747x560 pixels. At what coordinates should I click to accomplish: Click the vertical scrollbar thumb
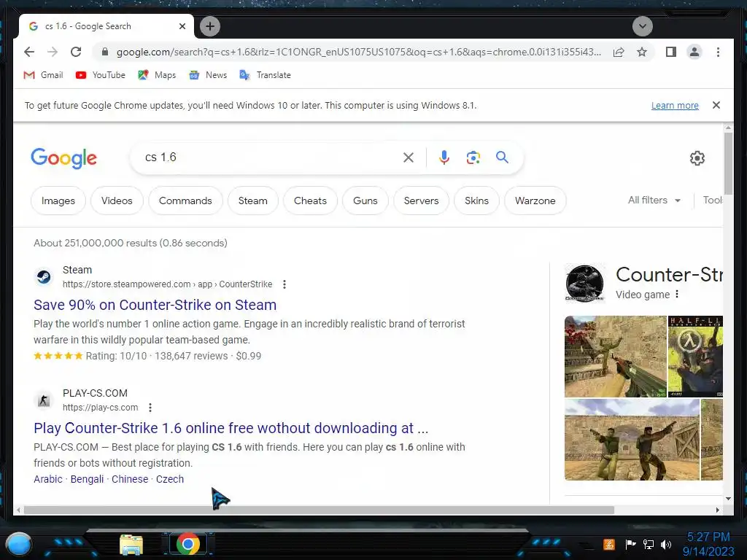click(x=728, y=163)
